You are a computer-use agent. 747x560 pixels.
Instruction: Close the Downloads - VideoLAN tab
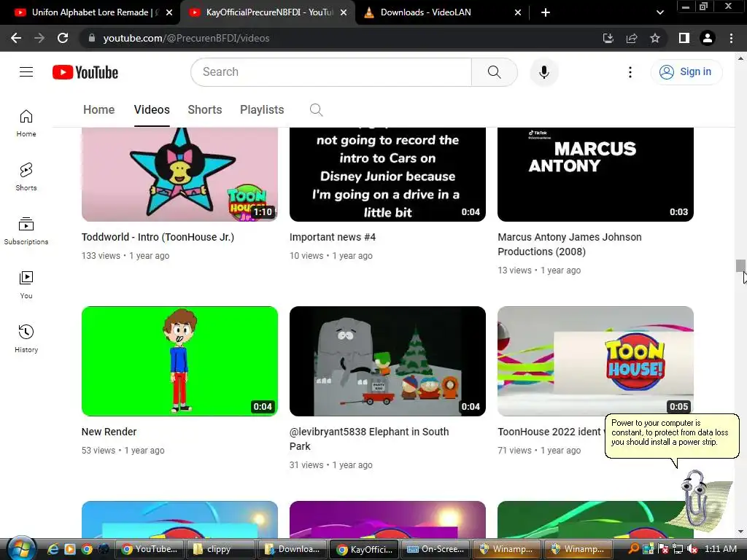tap(518, 12)
